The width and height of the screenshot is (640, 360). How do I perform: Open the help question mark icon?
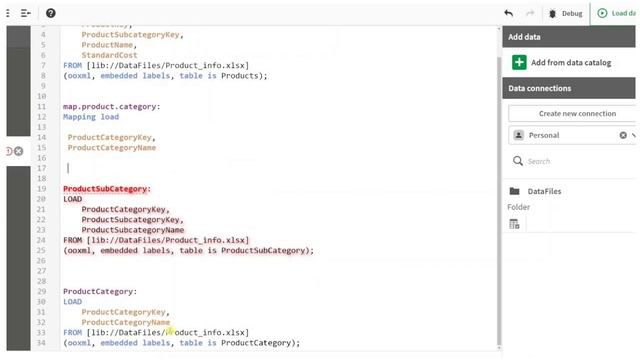(x=51, y=13)
